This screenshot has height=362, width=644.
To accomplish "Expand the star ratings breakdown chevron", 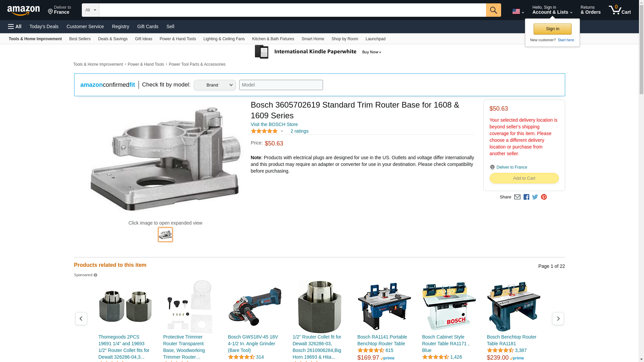I will coord(282,131).
